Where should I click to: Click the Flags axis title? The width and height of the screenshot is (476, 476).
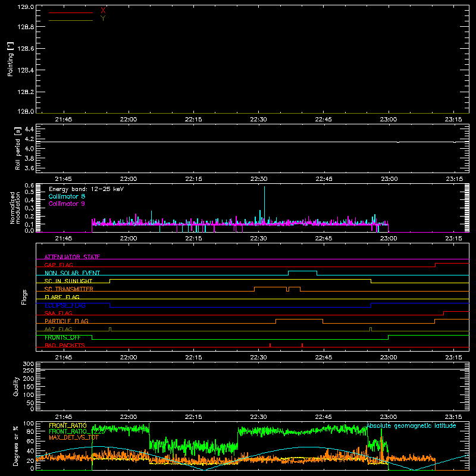point(24,297)
